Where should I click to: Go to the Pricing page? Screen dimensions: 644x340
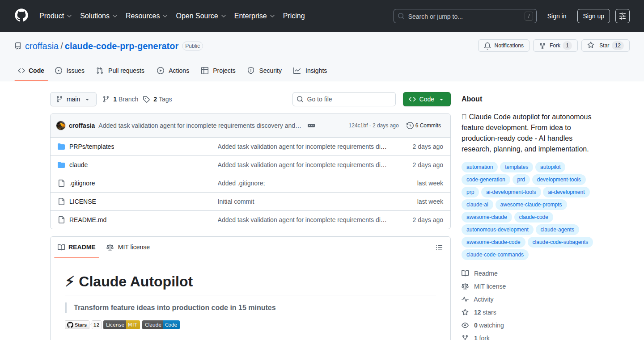[x=294, y=16]
